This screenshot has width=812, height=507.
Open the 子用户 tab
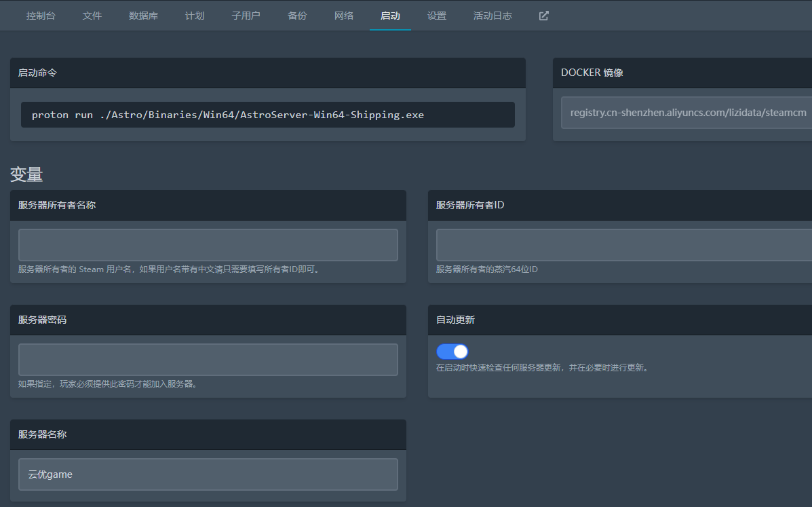coord(246,16)
